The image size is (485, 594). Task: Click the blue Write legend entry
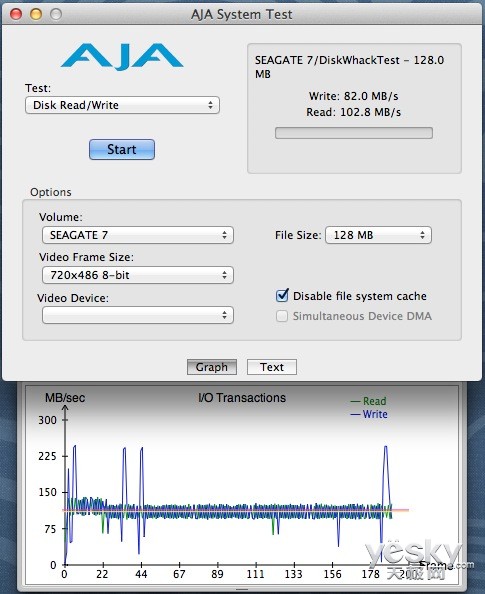click(369, 414)
